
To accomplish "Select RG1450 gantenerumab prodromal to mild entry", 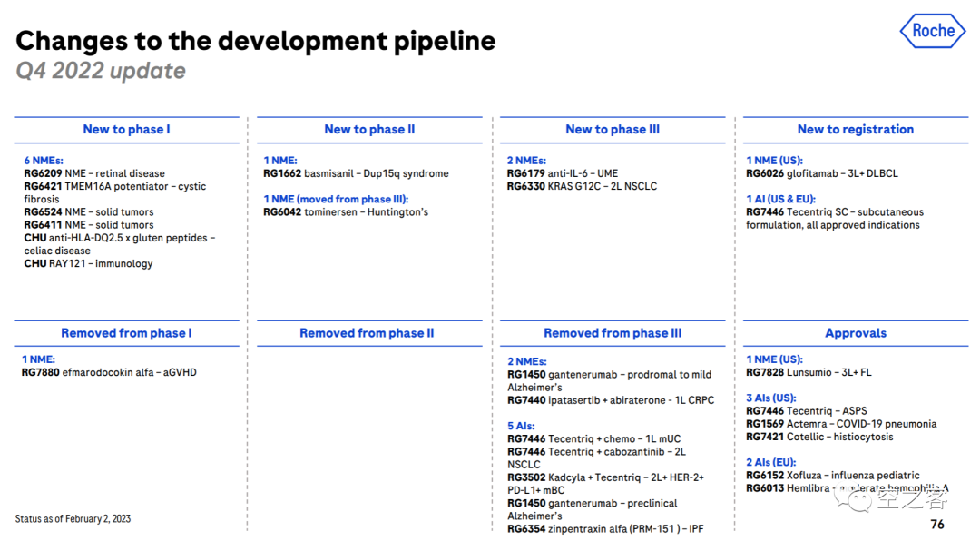I will pyautogui.click(x=610, y=381).
